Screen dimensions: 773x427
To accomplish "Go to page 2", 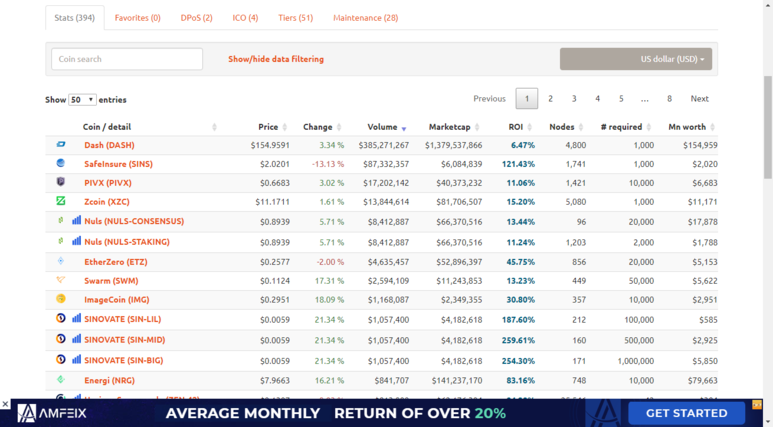I will point(550,99).
